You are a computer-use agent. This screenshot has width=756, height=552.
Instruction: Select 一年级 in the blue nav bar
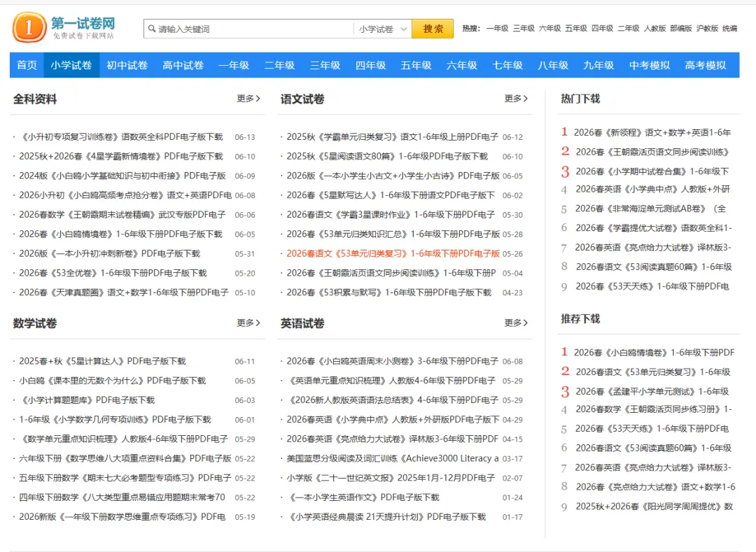click(234, 65)
